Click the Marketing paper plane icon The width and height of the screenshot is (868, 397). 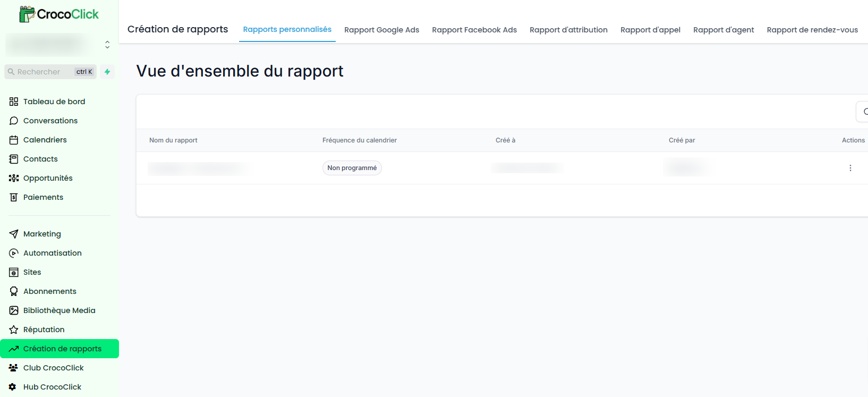point(14,234)
